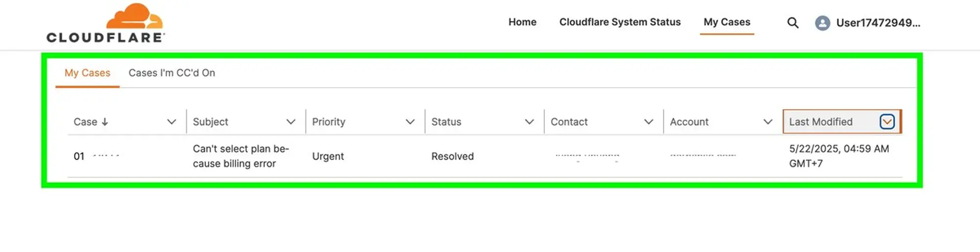
Task: Open the User17472949 profile menu
Action: (x=878, y=23)
